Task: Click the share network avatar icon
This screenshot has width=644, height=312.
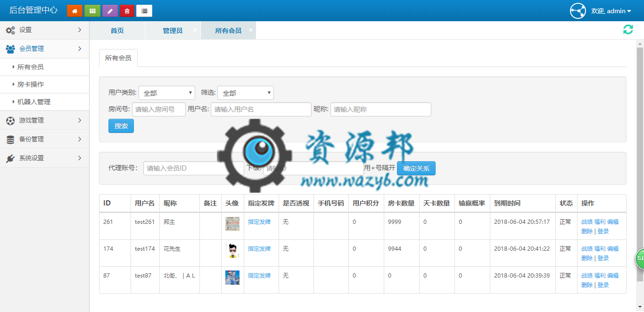Action: tap(578, 11)
